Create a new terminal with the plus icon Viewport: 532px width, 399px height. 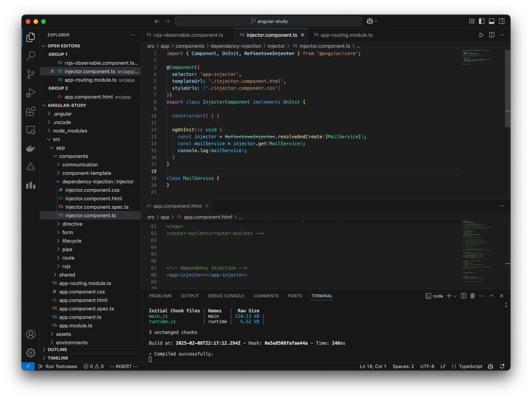[449, 296]
